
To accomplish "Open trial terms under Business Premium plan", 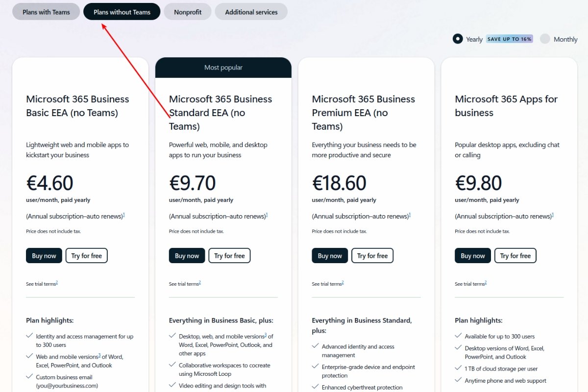I will pos(327,283).
